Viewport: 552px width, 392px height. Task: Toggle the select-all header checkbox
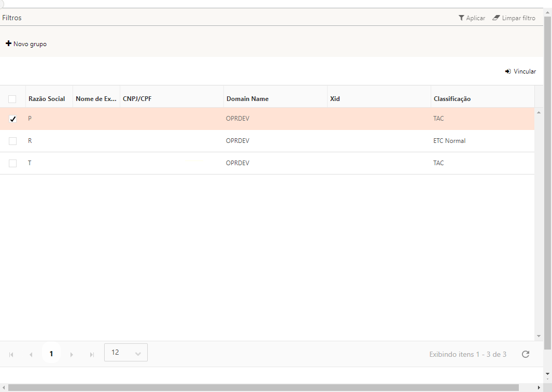pyautogui.click(x=12, y=99)
